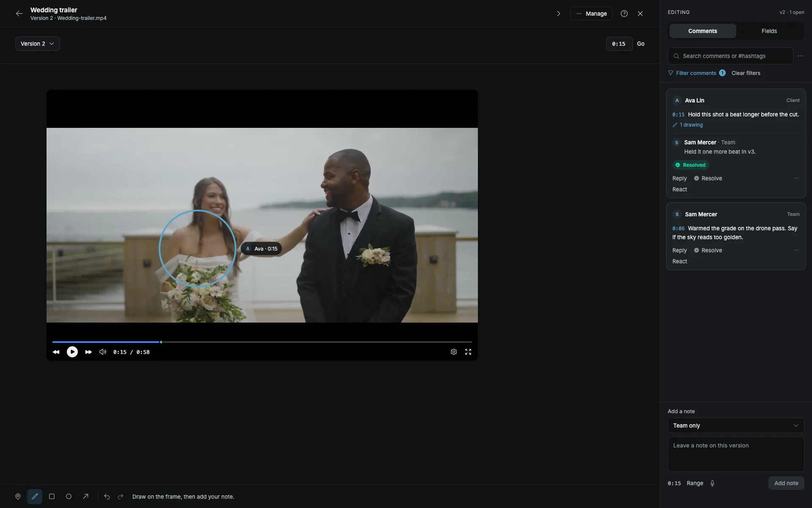Screen dimensions: 812x508
Task: Select the arrow annotation tool
Action: [85, 497]
